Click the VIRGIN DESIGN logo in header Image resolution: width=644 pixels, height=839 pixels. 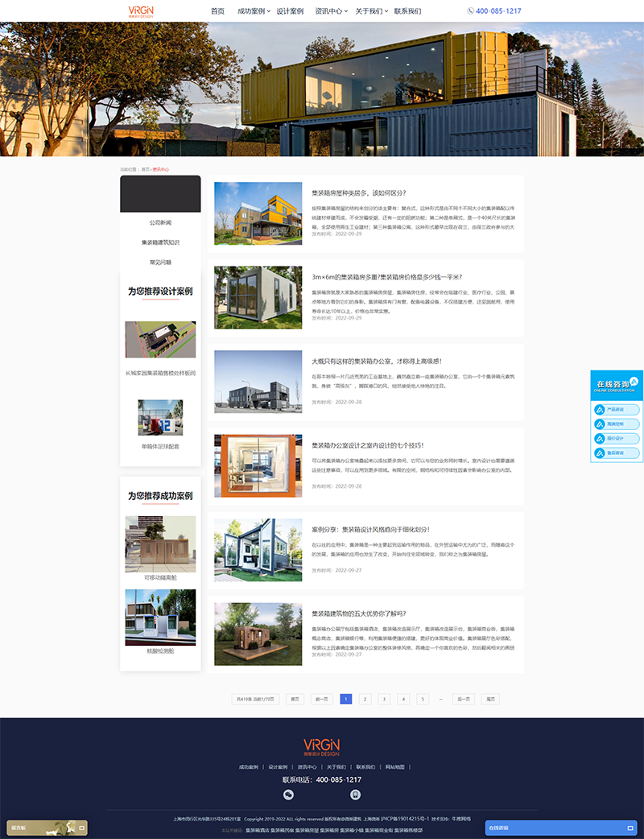pos(141,10)
